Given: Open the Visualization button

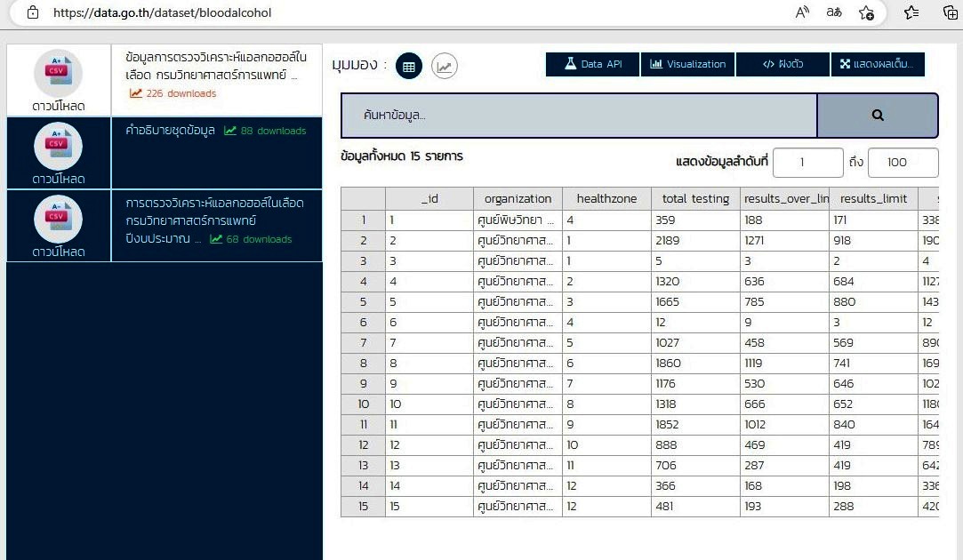Looking at the screenshot, I should 688,64.
